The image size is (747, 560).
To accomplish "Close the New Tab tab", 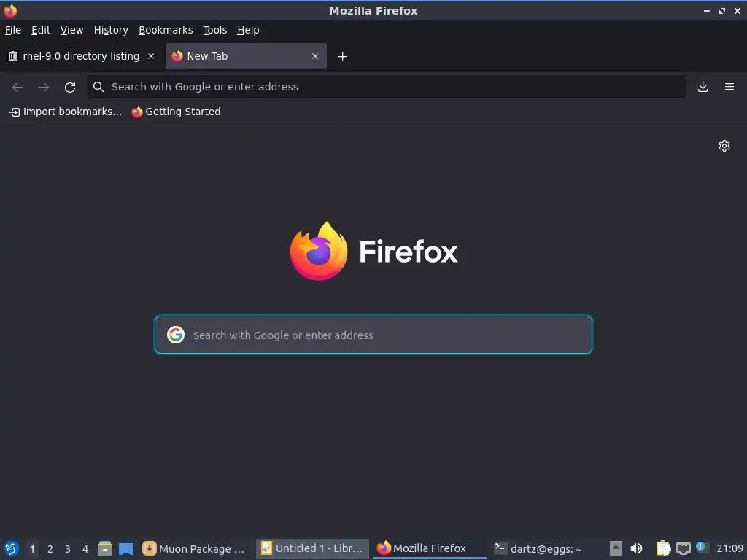I will (x=315, y=56).
